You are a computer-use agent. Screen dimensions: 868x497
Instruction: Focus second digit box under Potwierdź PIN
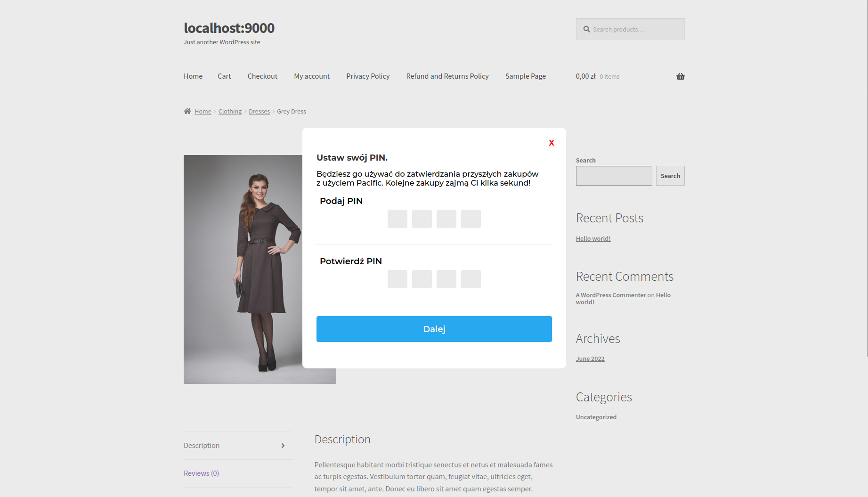point(422,279)
